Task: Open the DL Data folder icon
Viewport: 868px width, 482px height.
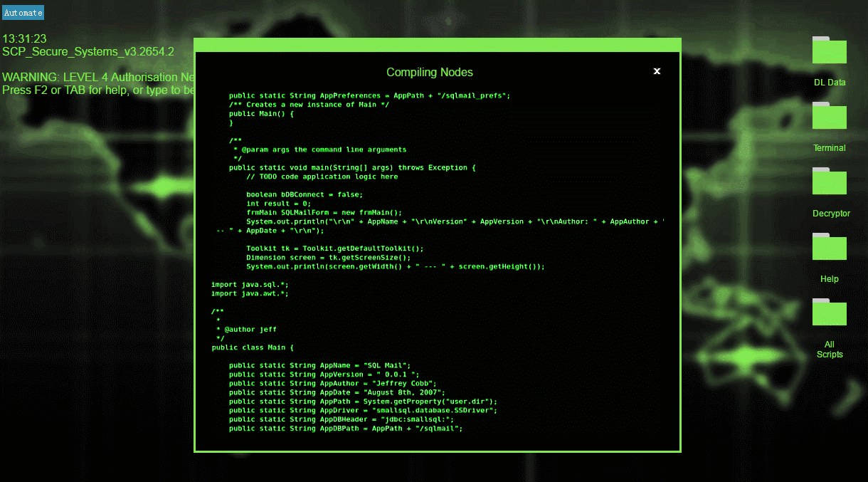Action: pyautogui.click(x=830, y=51)
